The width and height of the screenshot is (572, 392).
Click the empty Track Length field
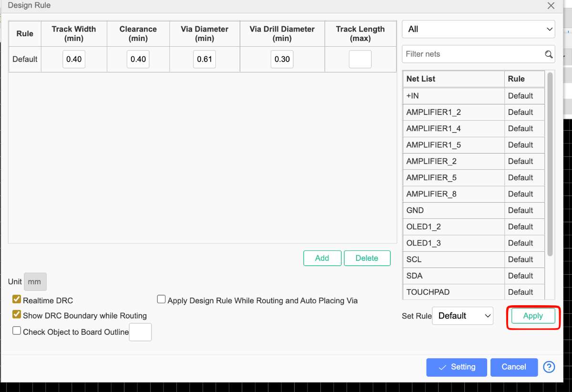coord(360,60)
